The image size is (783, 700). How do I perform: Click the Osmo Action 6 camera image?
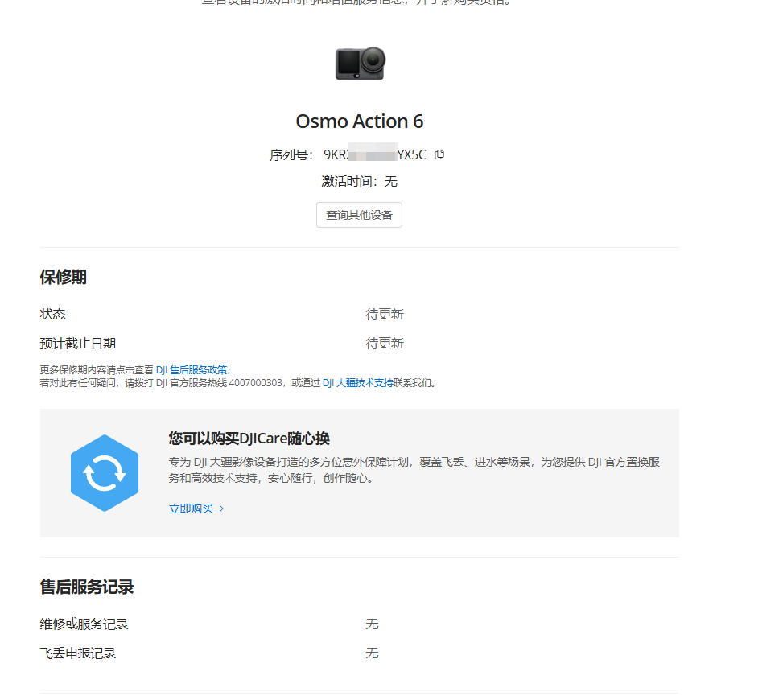click(x=360, y=64)
